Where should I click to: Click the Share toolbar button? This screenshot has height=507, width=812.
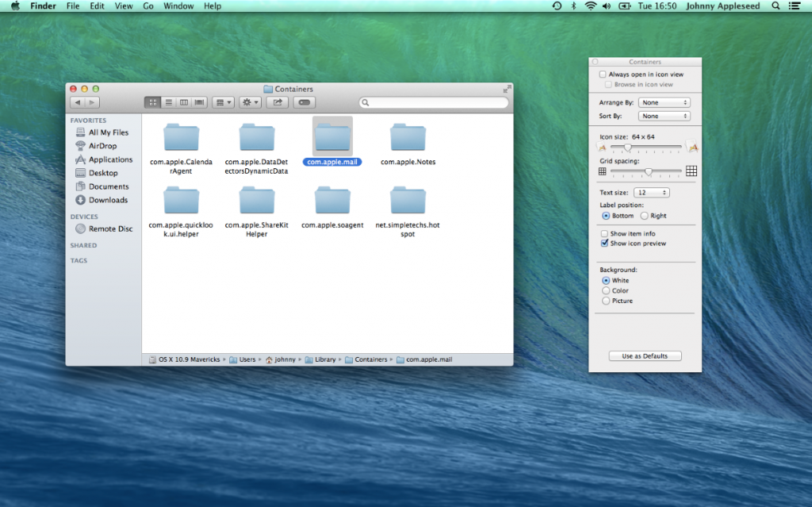278,102
